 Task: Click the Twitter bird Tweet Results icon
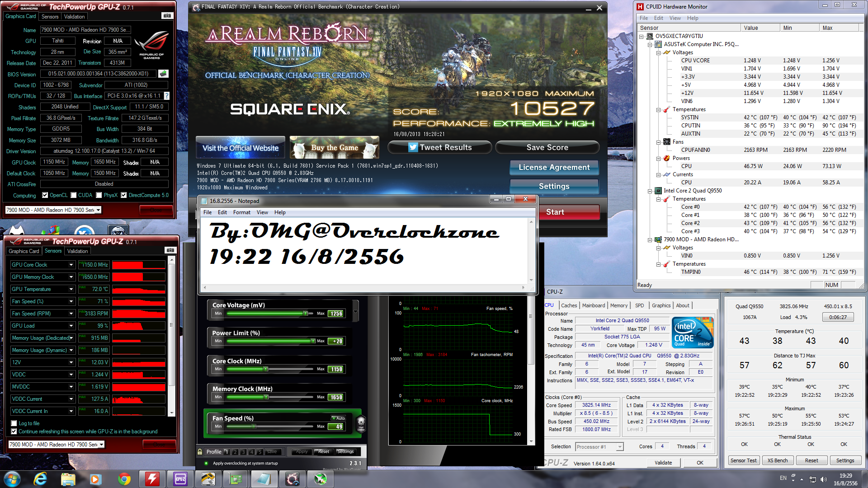coord(413,147)
